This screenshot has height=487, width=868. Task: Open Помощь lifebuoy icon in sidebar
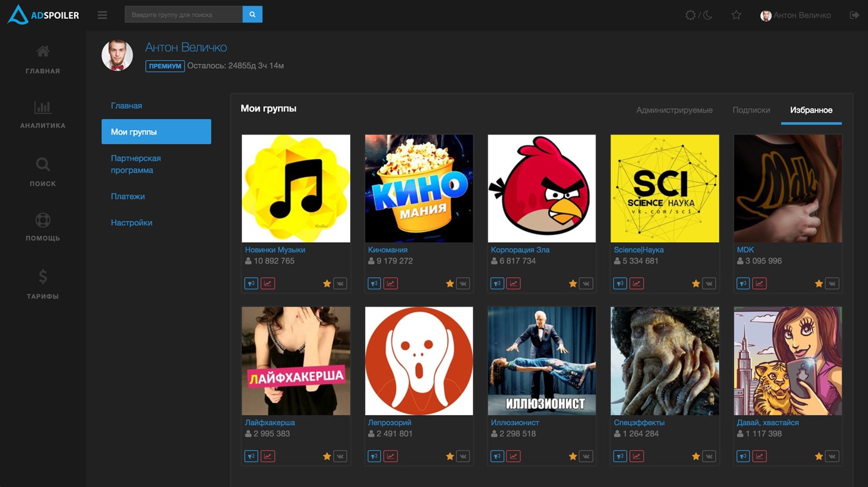tap(43, 220)
